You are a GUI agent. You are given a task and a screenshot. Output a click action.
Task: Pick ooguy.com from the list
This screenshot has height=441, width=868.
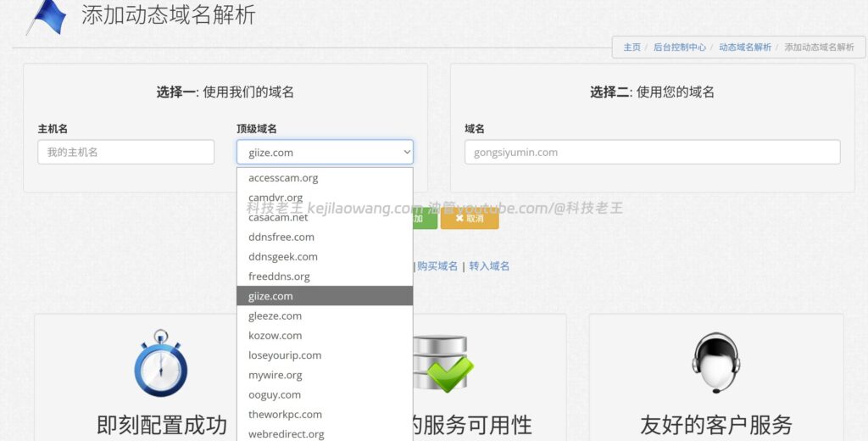(325, 394)
